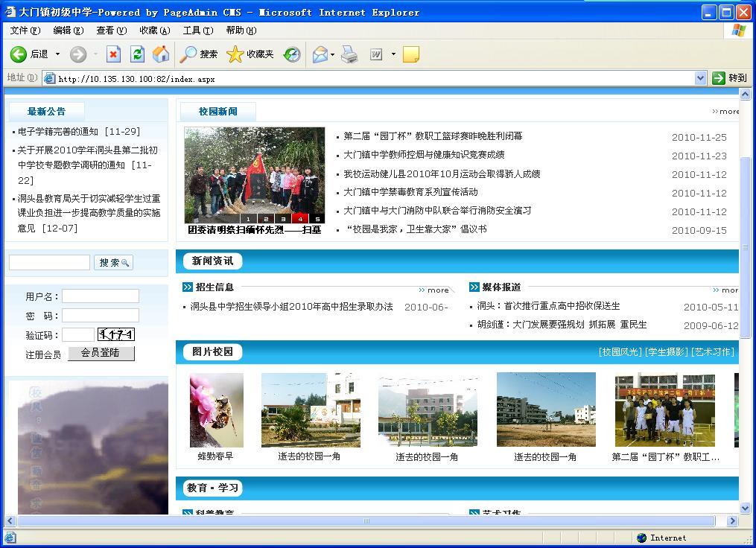Open the address bar dropdown list
Viewport: 756px width, 548px height.
pos(700,78)
